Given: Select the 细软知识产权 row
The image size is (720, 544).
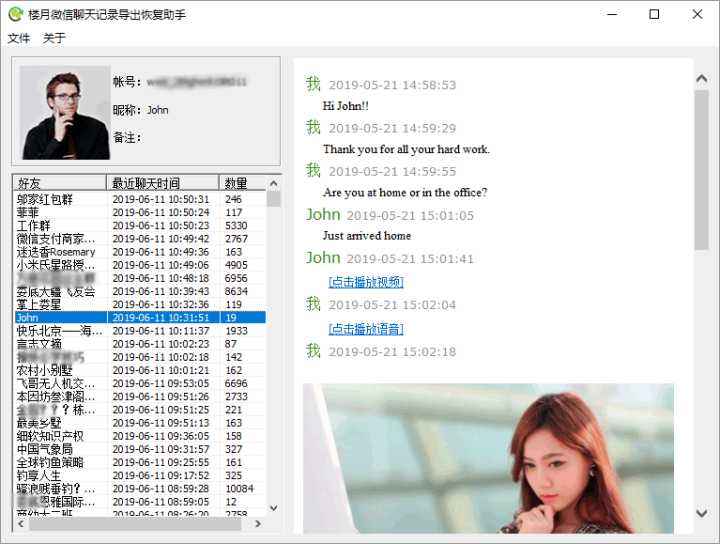Looking at the screenshot, I should click(140, 436).
